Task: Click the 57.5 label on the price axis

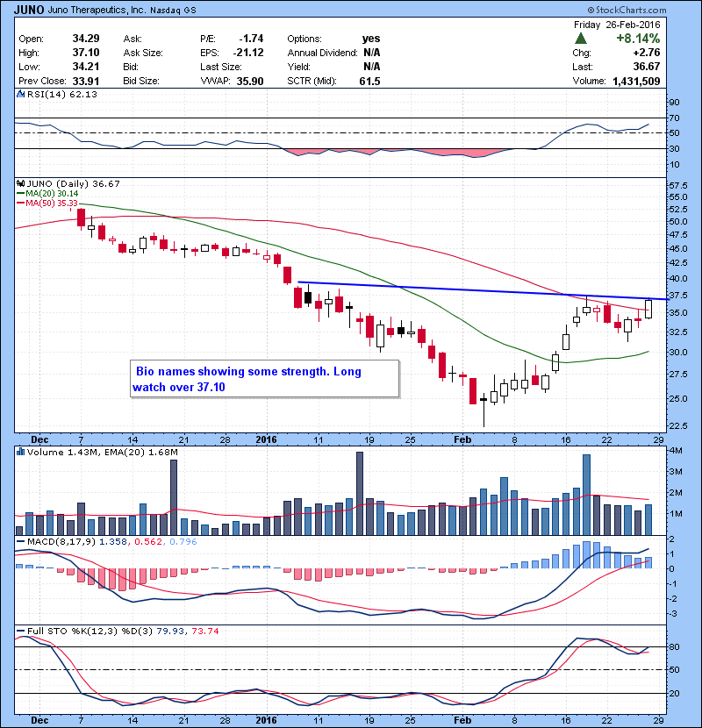Action: click(677, 185)
